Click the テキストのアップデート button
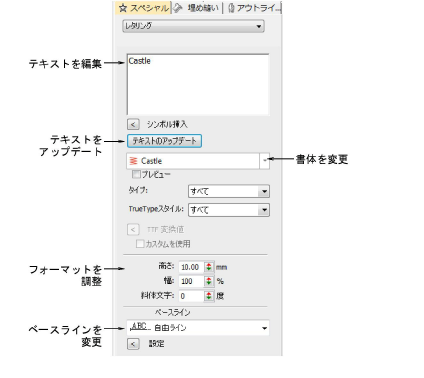 click(x=164, y=141)
